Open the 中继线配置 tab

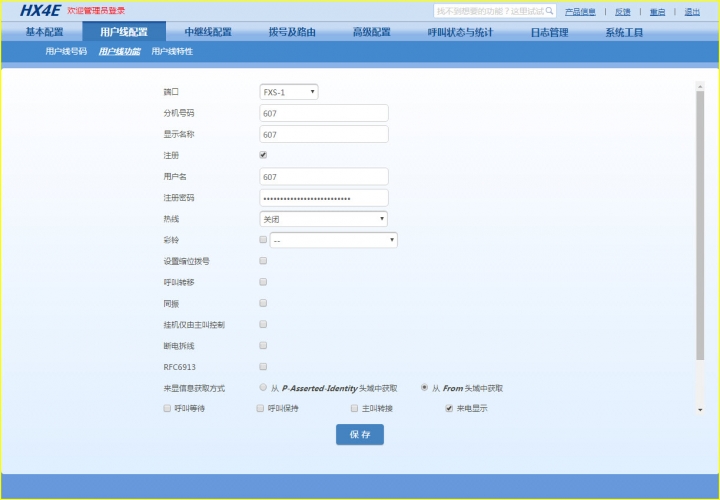point(208,32)
